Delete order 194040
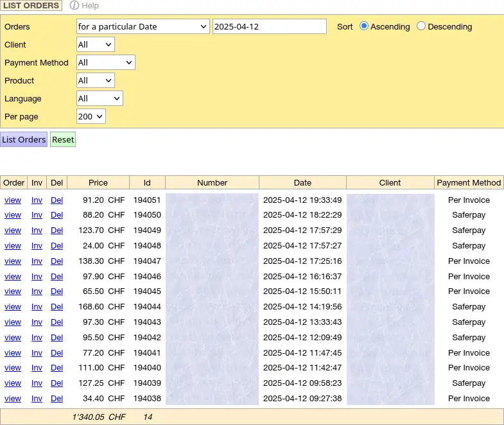The width and height of the screenshot is (504, 425). pyautogui.click(x=56, y=368)
